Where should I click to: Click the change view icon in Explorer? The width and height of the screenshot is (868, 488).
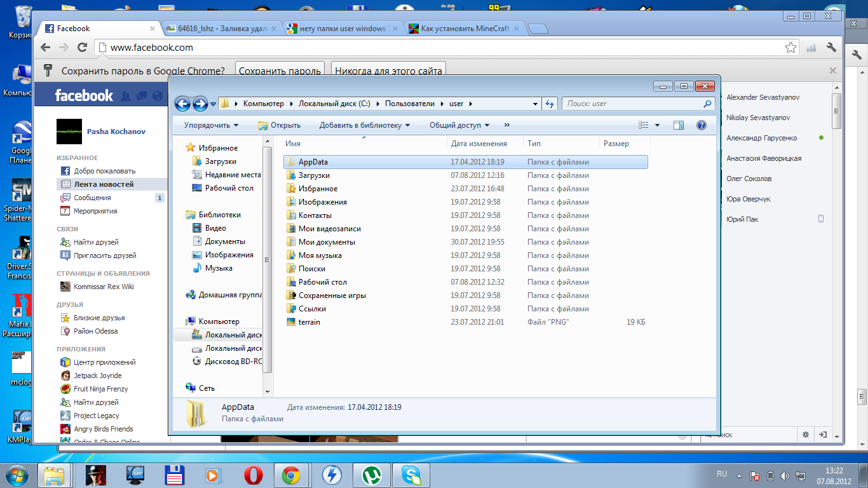point(644,125)
